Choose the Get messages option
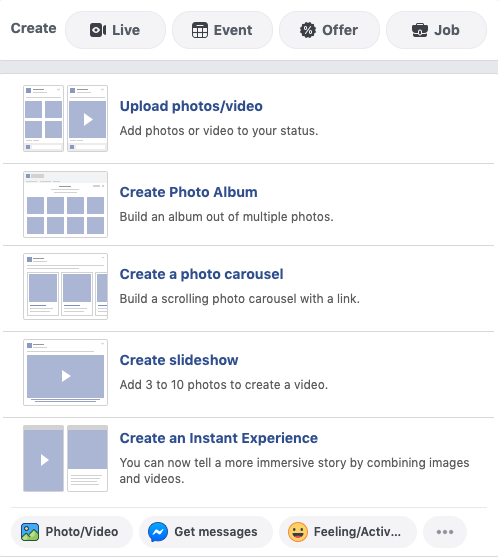 coord(206,532)
